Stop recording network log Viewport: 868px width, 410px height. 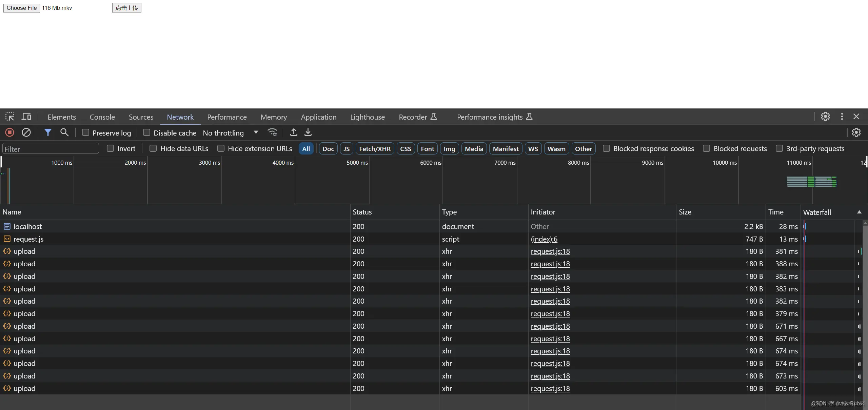pos(9,132)
